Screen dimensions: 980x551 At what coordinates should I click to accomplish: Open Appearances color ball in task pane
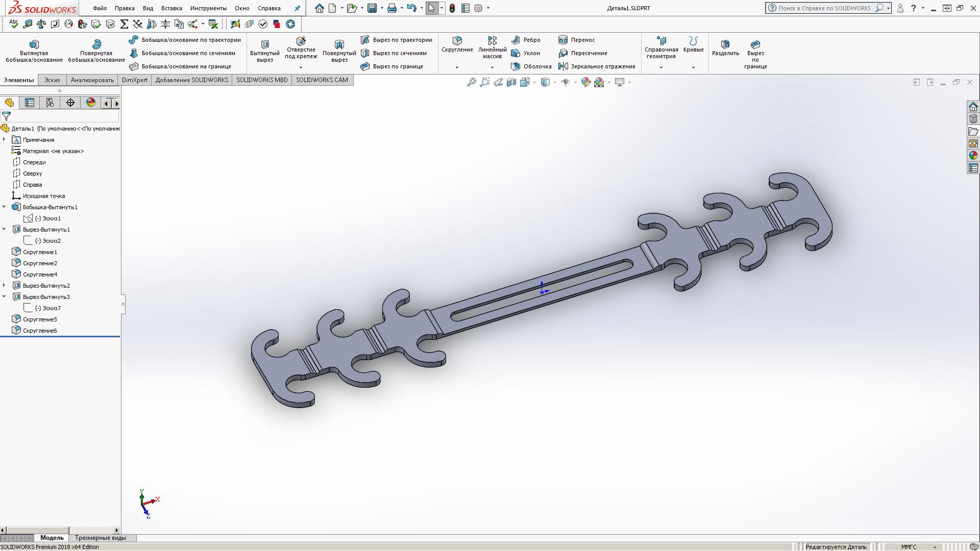coord(973,156)
